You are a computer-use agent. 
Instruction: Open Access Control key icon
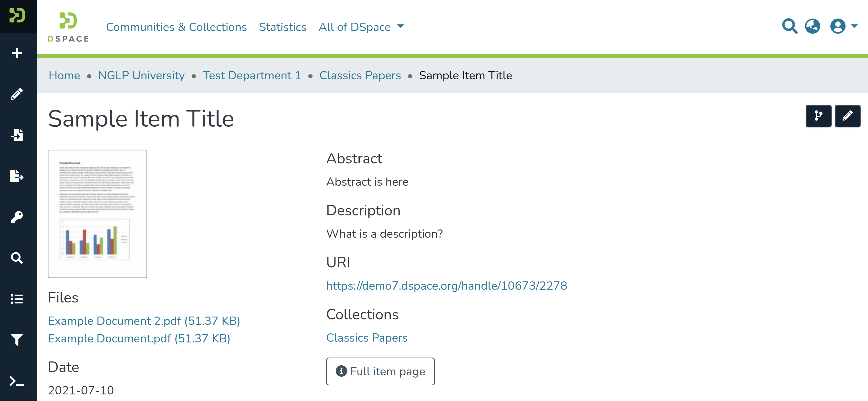(x=17, y=217)
